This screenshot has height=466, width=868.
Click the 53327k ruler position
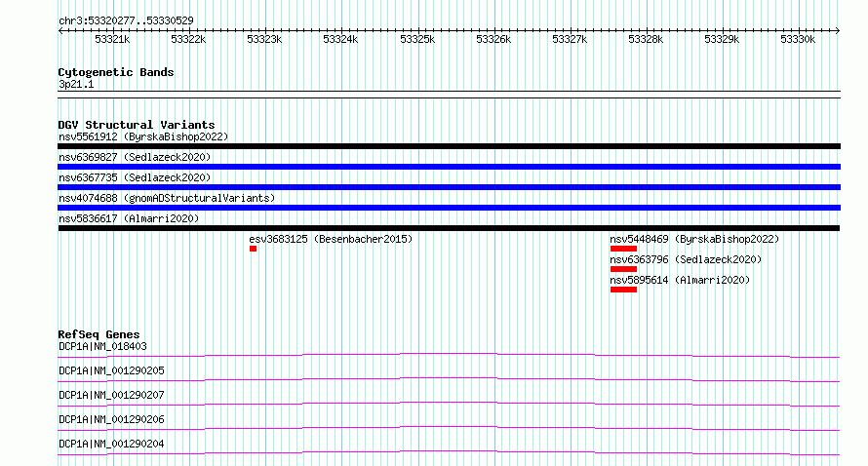[x=570, y=39]
